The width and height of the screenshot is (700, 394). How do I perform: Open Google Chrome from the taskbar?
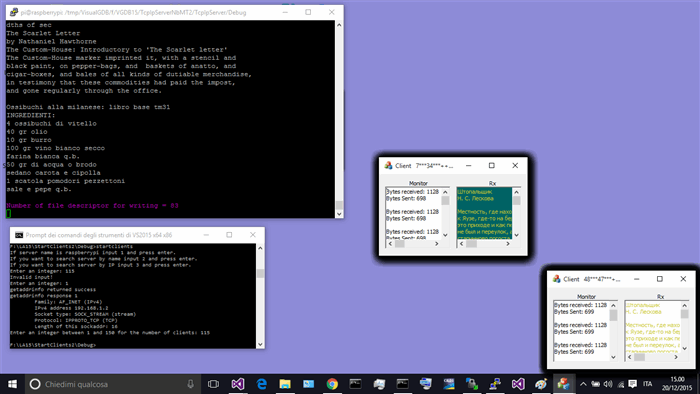coord(332,384)
